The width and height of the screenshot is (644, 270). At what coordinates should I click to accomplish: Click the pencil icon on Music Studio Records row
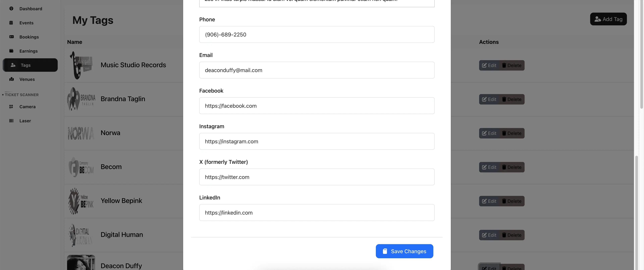click(x=484, y=65)
